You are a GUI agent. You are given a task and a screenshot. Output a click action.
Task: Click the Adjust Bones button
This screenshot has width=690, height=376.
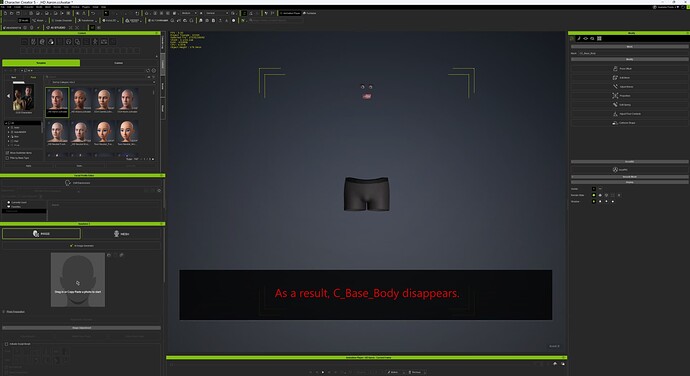(x=630, y=87)
